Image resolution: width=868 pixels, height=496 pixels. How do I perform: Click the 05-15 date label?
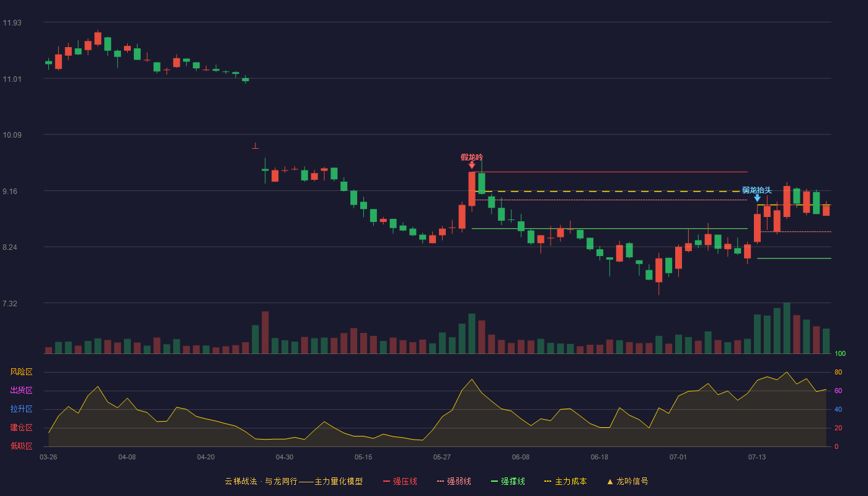pos(363,457)
